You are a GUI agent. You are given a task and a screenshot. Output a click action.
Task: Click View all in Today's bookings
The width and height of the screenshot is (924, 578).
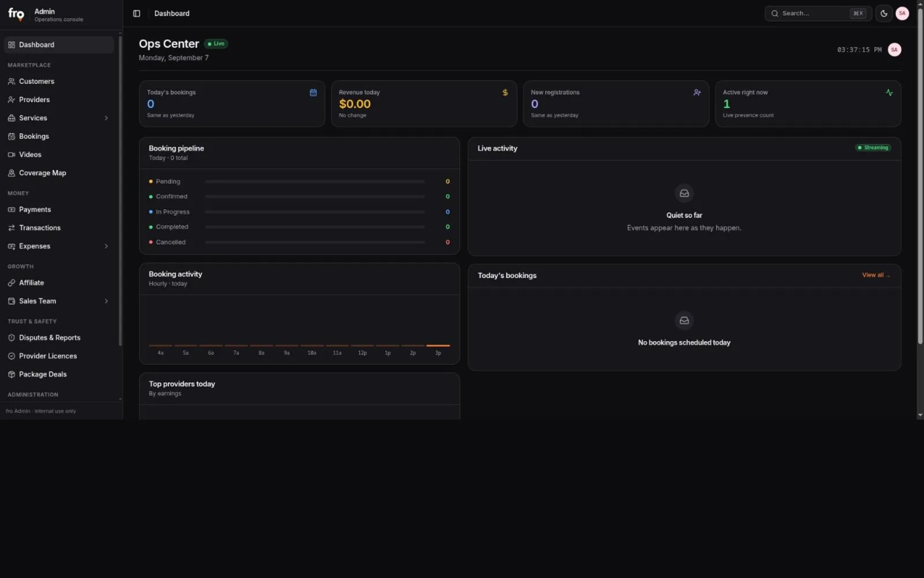[875, 275]
